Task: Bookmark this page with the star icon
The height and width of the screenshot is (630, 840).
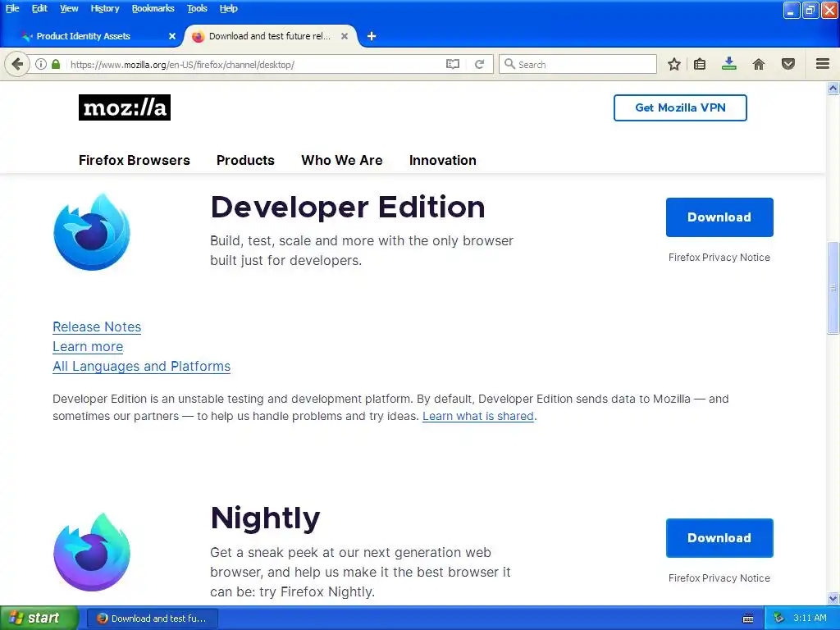Action: coord(674,64)
